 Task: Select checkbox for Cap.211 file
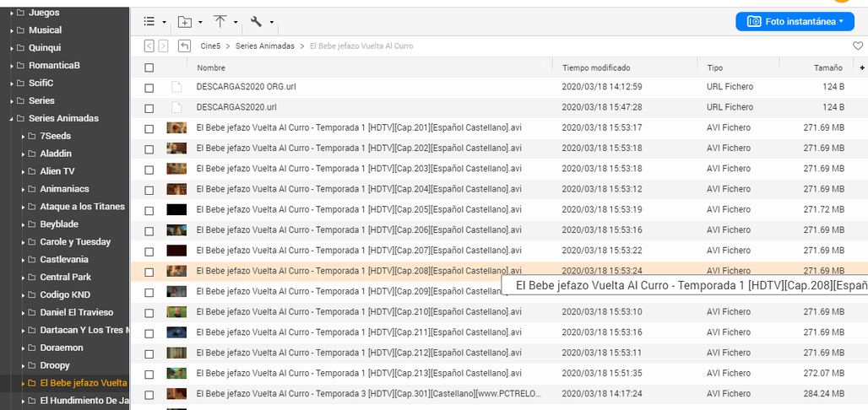149,333
